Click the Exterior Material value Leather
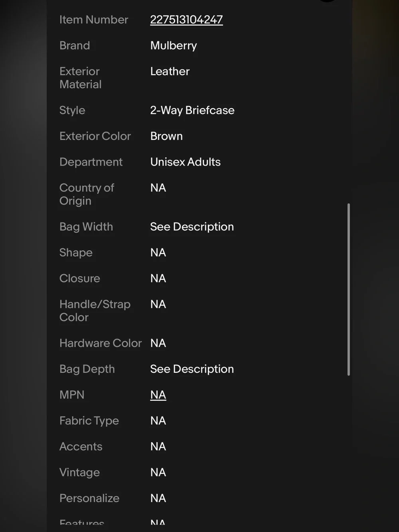The width and height of the screenshot is (399, 532). tap(170, 71)
